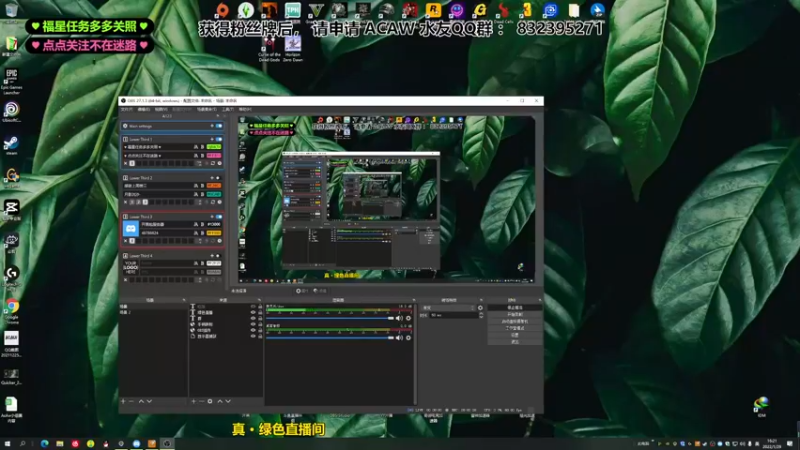Open font settings for Lower Third 1 first line
This screenshot has width=800, height=450.
[x=195, y=147]
